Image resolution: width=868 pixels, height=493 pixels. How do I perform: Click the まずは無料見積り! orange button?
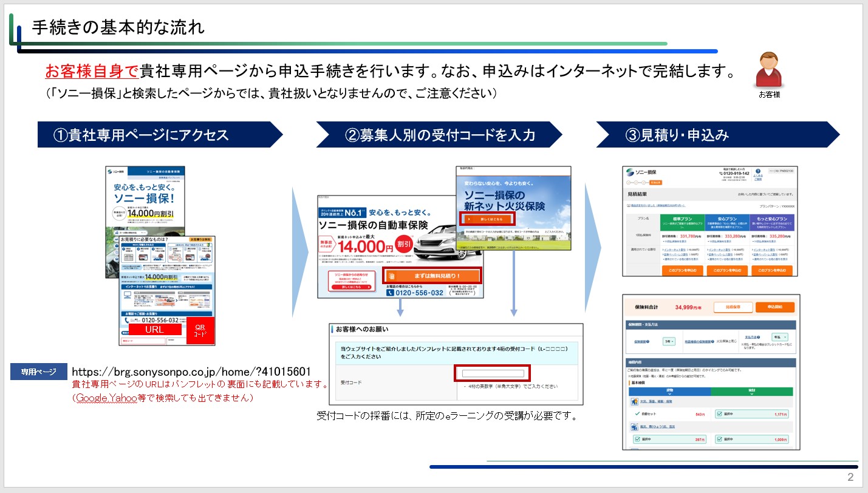[x=432, y=276]
